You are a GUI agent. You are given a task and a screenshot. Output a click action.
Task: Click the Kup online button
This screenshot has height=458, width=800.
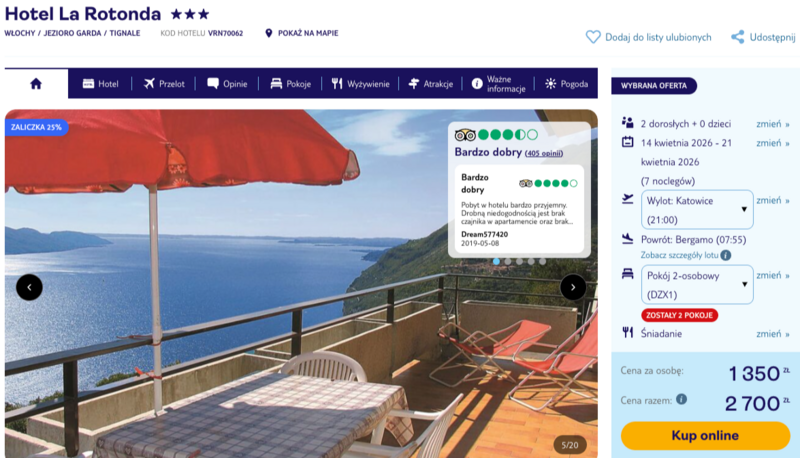tap(705, 436)
